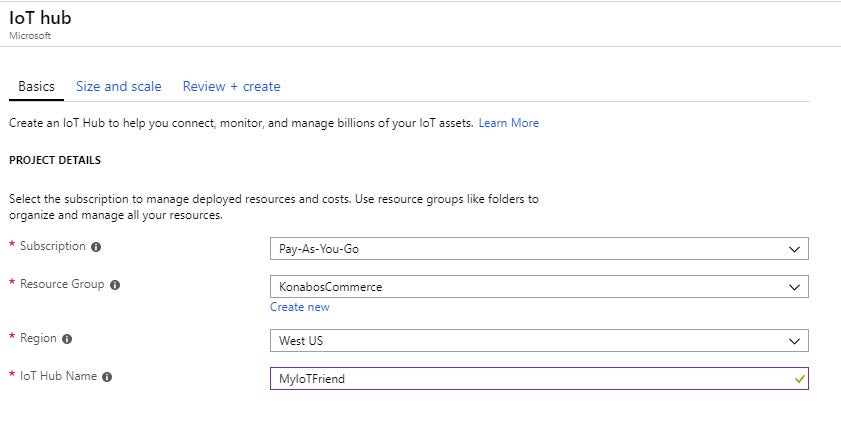Image resolution: width=841 pixels, height=435 pixels.
Task: Click the IoT hub page title
Action: click(39, 18)
